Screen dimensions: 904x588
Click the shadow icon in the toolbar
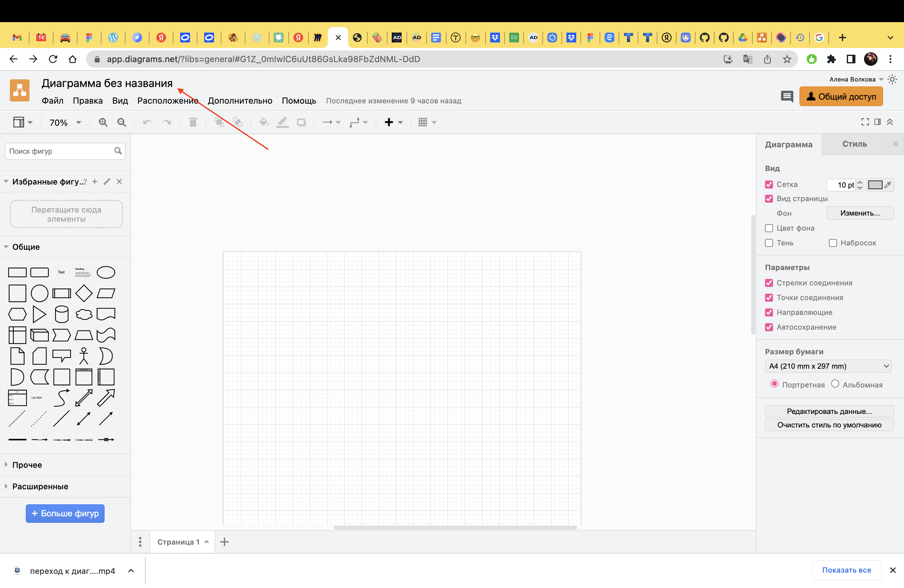click(302, 122)
